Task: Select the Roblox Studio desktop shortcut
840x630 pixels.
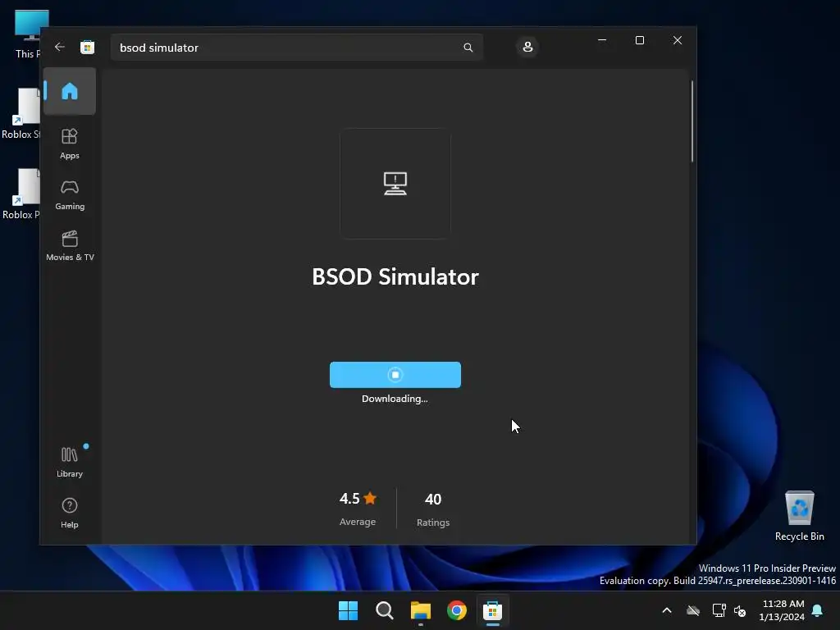Action: [x=21, y=113]
